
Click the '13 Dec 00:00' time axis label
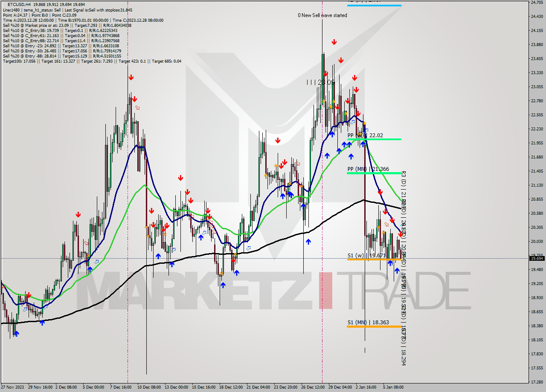[x=176, y=387]
